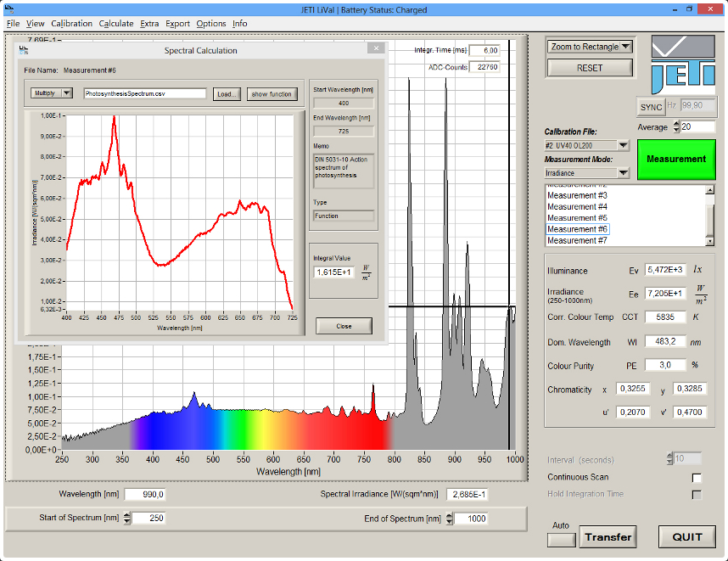Close the Spectral Calculation dialog with X
The height and width of the screenshot is (561, 728).
(x=374, y=49)
